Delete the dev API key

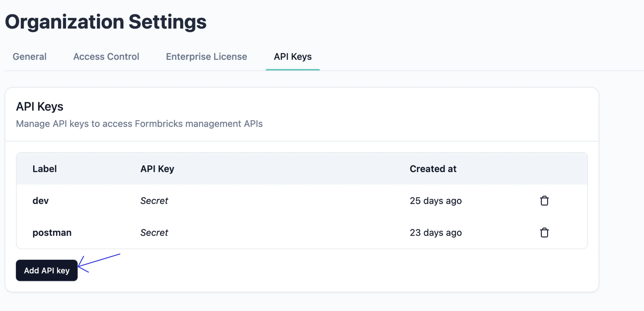(x=544, y=201)
